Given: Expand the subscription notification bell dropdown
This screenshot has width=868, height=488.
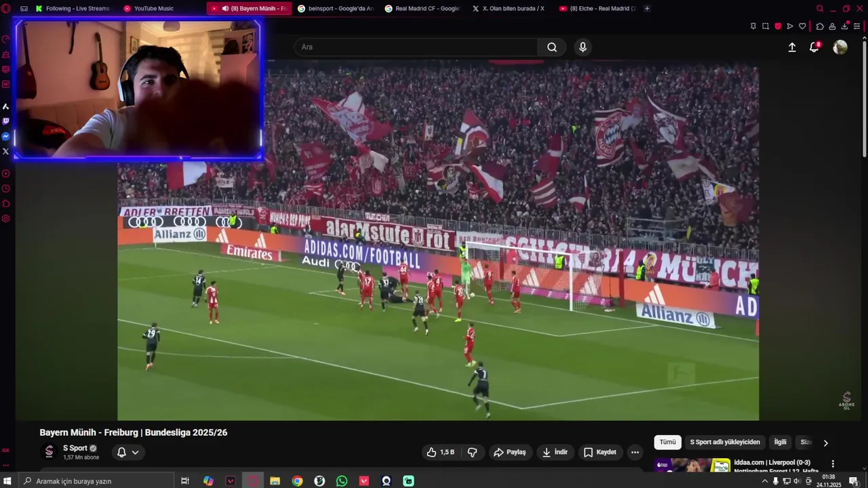Looking at the screenshot, I should (x=127, y=452).
